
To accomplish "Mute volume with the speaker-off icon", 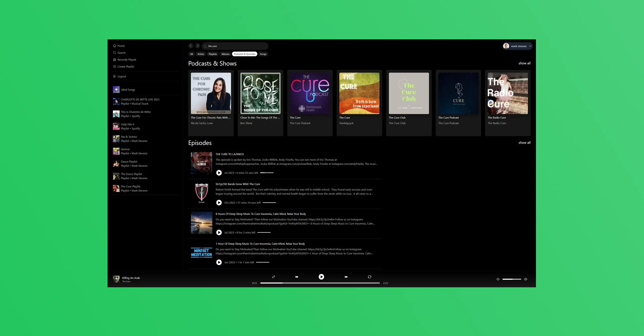I will pos(498,279).
